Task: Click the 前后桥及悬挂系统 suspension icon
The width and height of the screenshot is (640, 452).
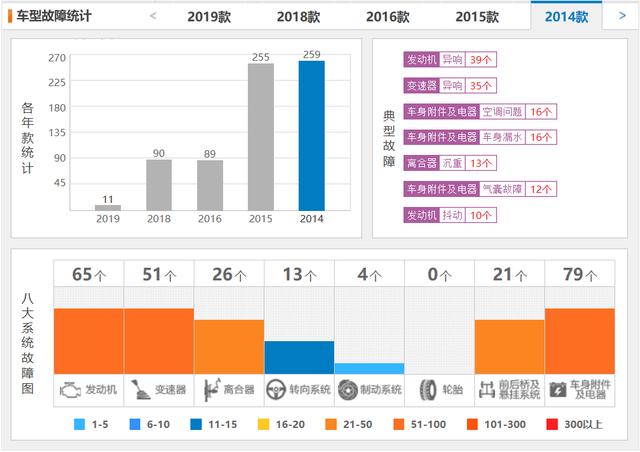Action: click(487, 390)
